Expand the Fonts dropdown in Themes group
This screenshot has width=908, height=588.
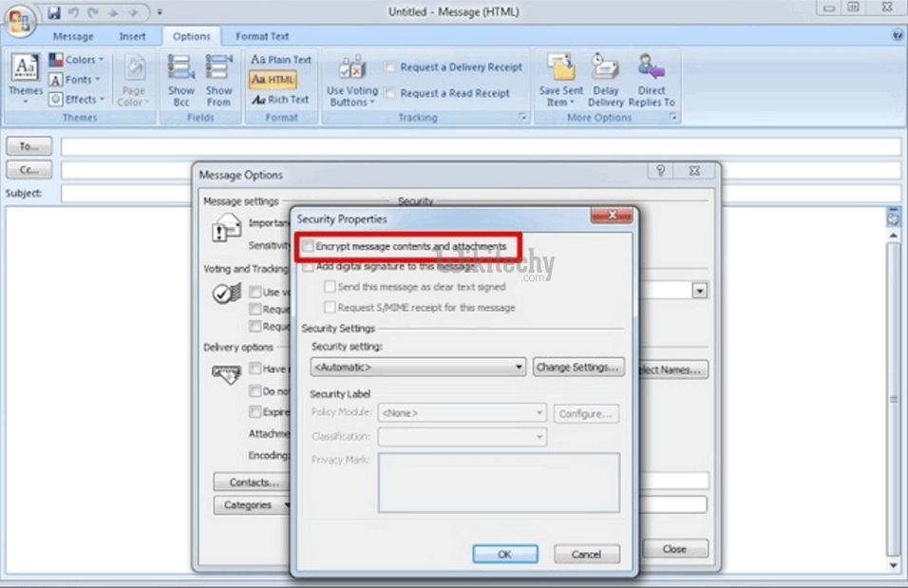click(78, 80)
